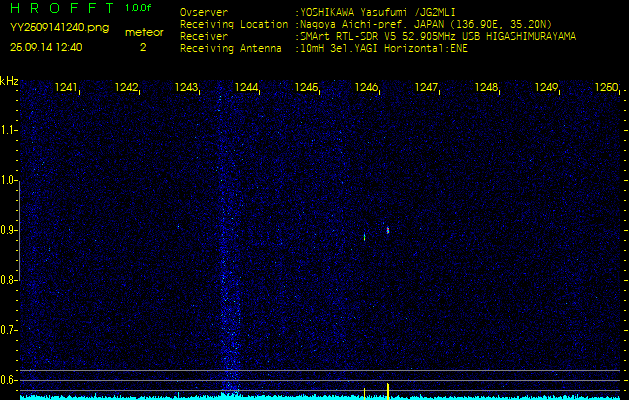This screenshot has width=629, height=400.
Task: Click the tall yellow spike at bottom
Action: pos(388,389)
